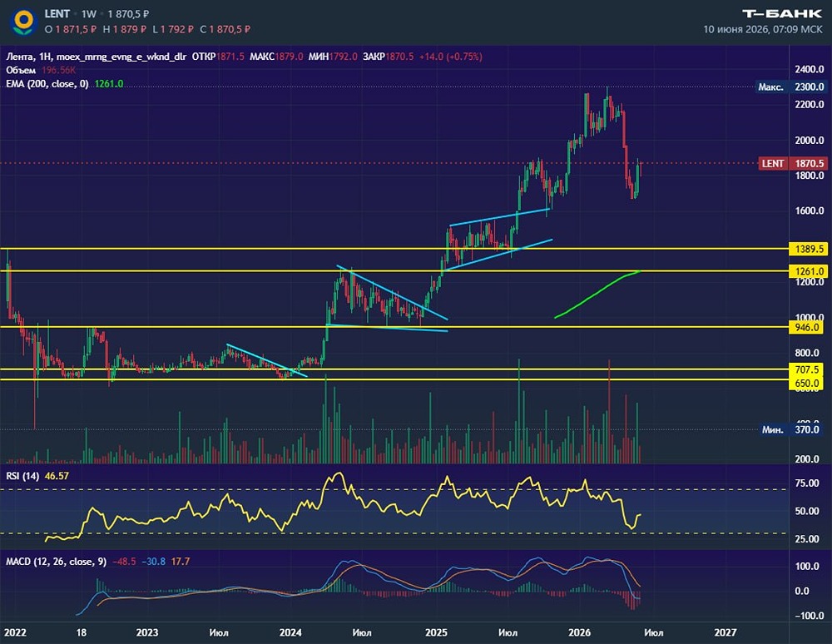The width and height of the screenshot is (832, 644).
Task: Click the MACD value -48.5
Action: coord(124,562)
